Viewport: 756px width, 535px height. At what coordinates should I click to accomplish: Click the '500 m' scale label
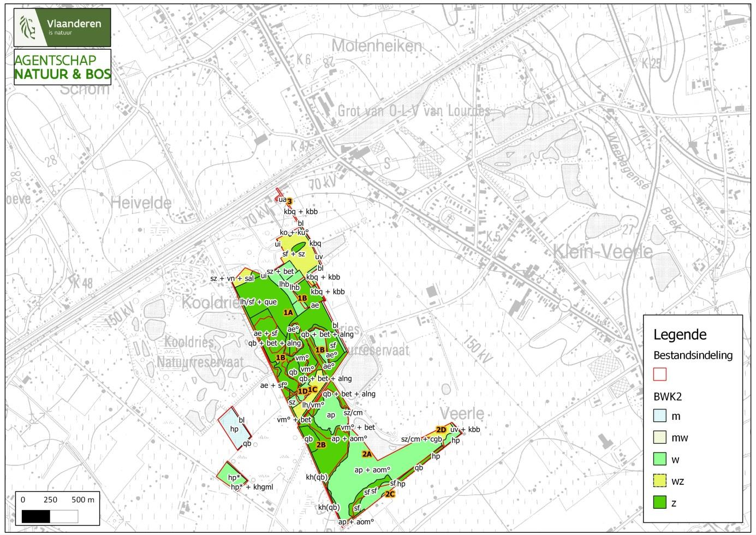[83, 500]
